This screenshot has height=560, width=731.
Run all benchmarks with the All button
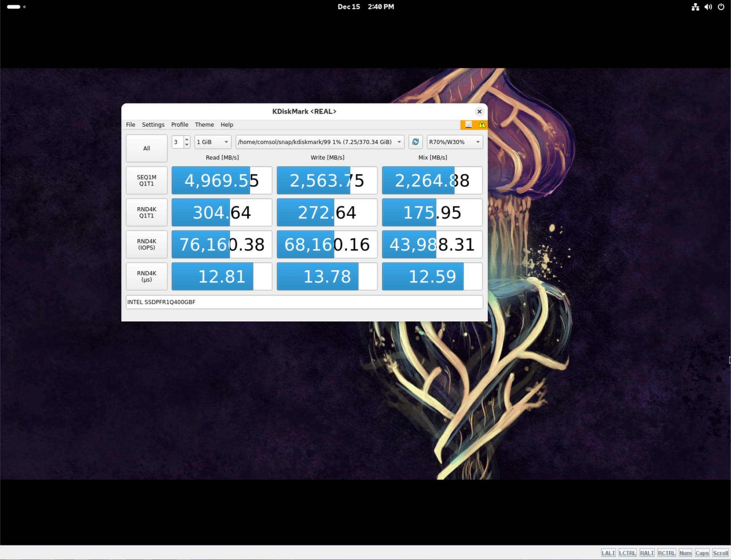[147, 148]
